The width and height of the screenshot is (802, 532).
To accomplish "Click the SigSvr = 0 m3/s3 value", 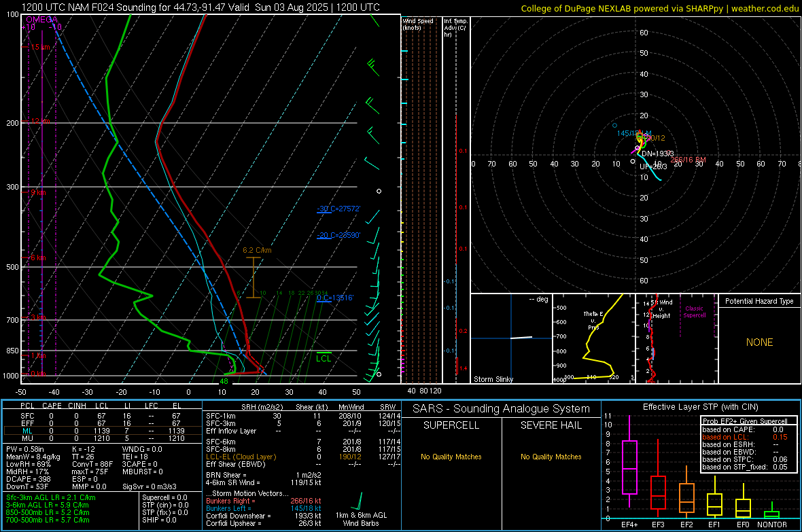I will tap(150, 486).
